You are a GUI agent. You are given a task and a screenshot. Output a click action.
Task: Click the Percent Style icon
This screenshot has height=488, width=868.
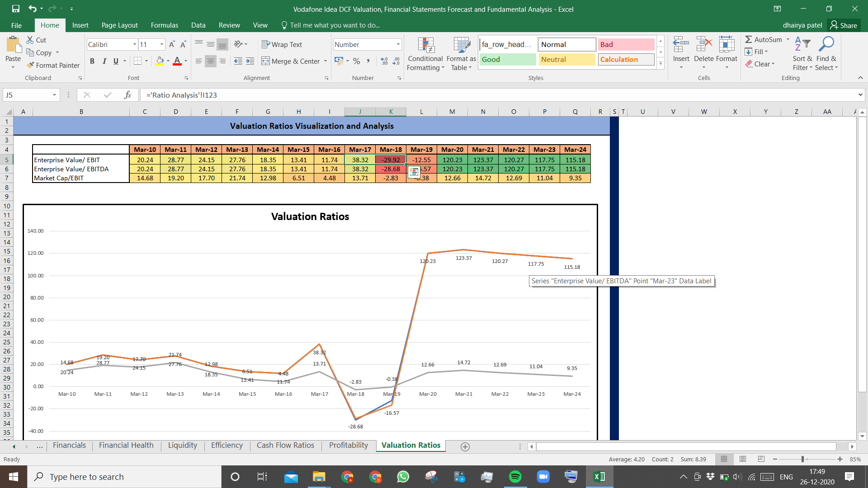pos(357,61)
